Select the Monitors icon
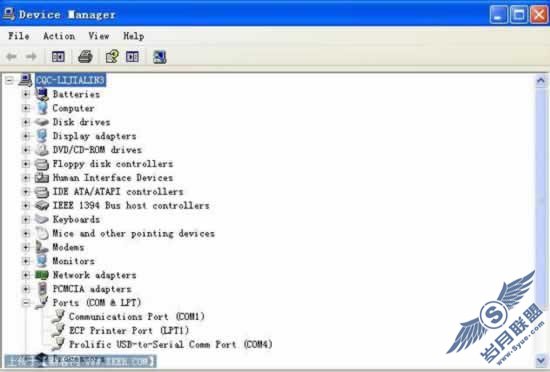 (42, 261)
